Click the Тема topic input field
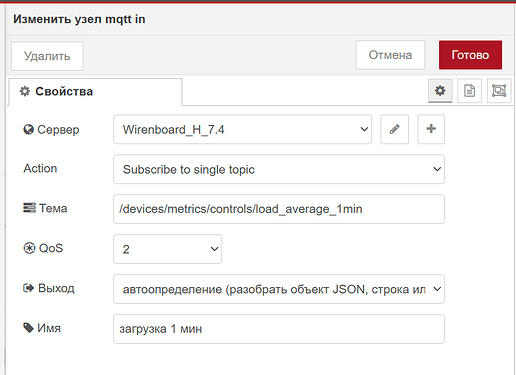 [x=279, y=209]
